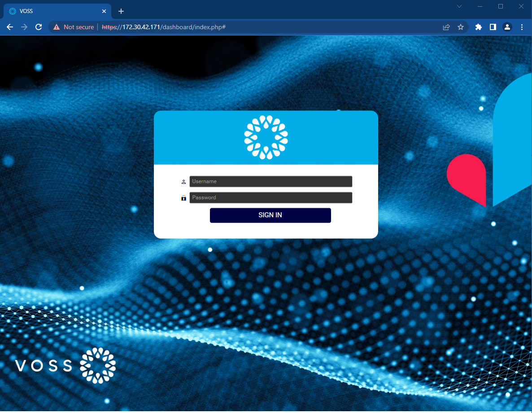Click the username person icon
Screen dimensions: 532x413
(183, 181)
